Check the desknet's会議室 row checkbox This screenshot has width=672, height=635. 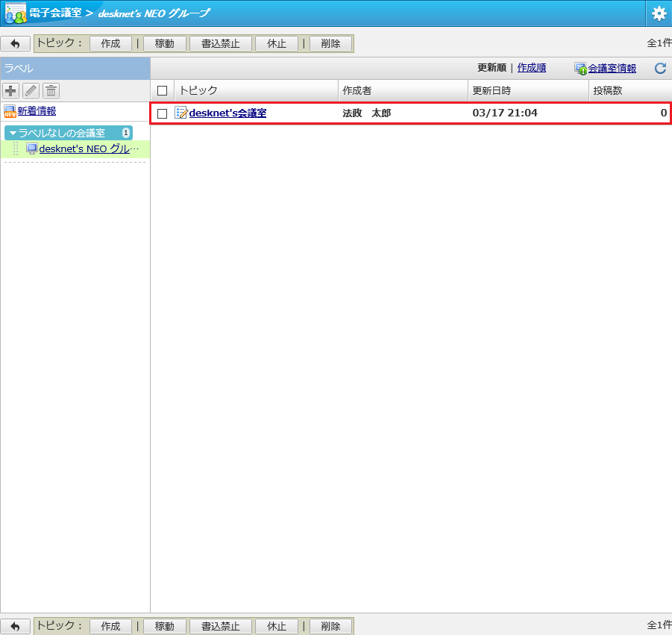[162, 113]
